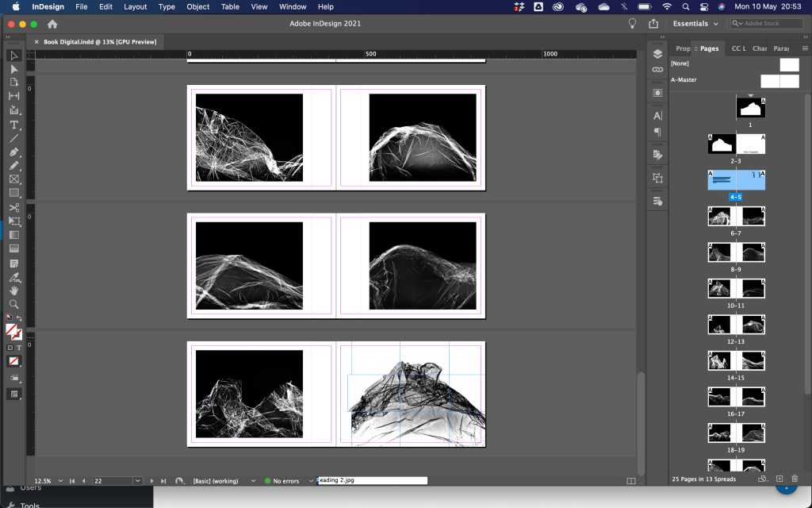Toggle split layout view in status bar
Screen dimensions: 812x508
coord(631,481)
